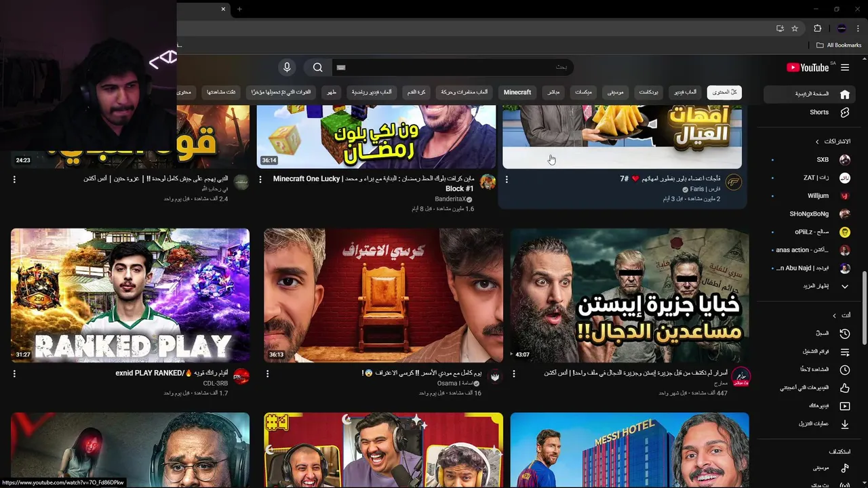Open browser extensions puzzle icon

point(817,28)
